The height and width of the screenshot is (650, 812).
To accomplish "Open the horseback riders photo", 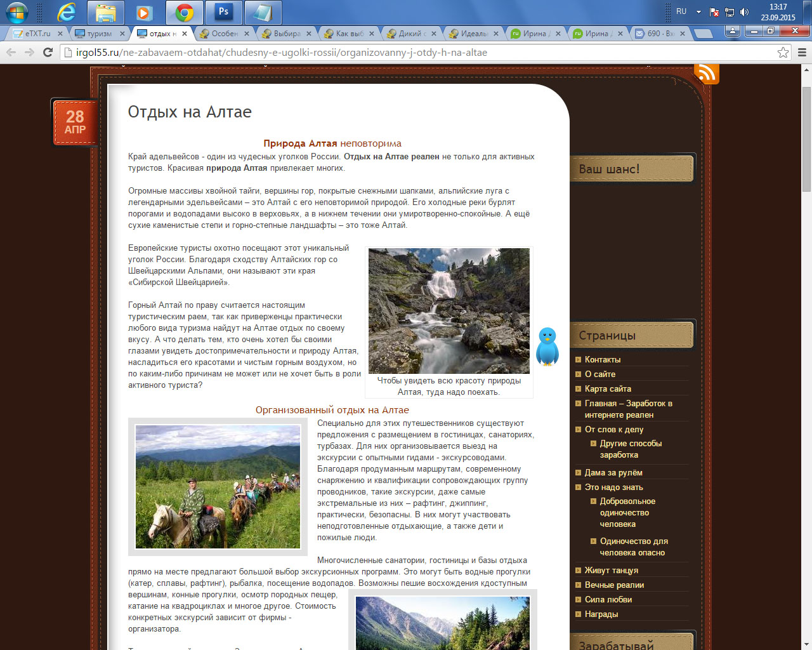I will (x=218, y=487).
